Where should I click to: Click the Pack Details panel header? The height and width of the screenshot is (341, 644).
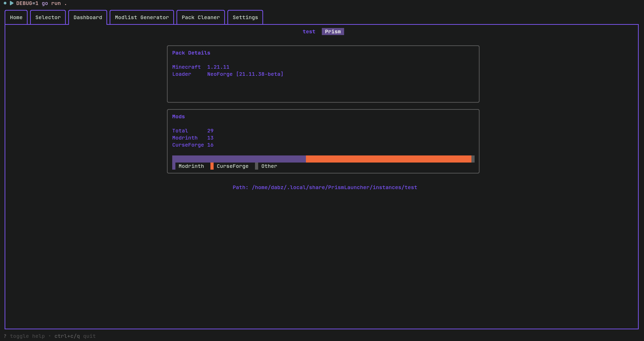[x=191, y=53]
